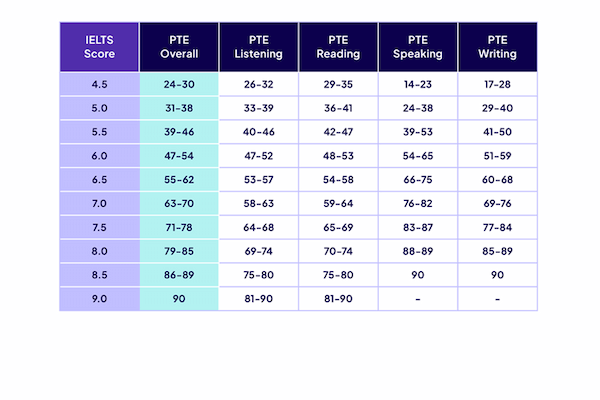The width and height of the screenshot is (600, 400).
Task: Click the IELTS 4.5 row cell
Action: click(99, 84)
